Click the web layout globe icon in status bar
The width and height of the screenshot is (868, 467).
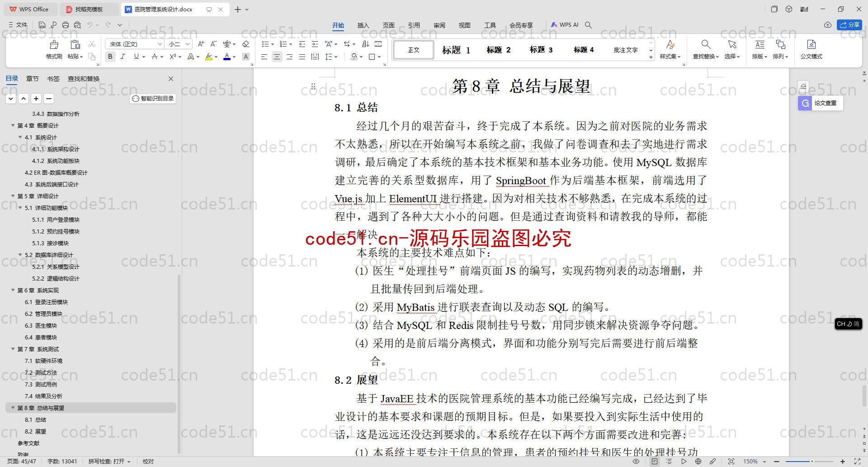click(x=698, y=461)
